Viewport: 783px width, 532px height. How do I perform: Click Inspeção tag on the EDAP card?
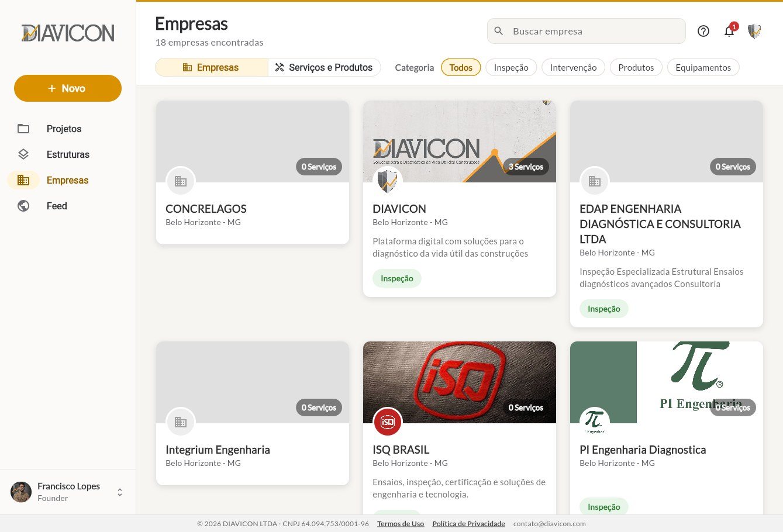[604, 309]
